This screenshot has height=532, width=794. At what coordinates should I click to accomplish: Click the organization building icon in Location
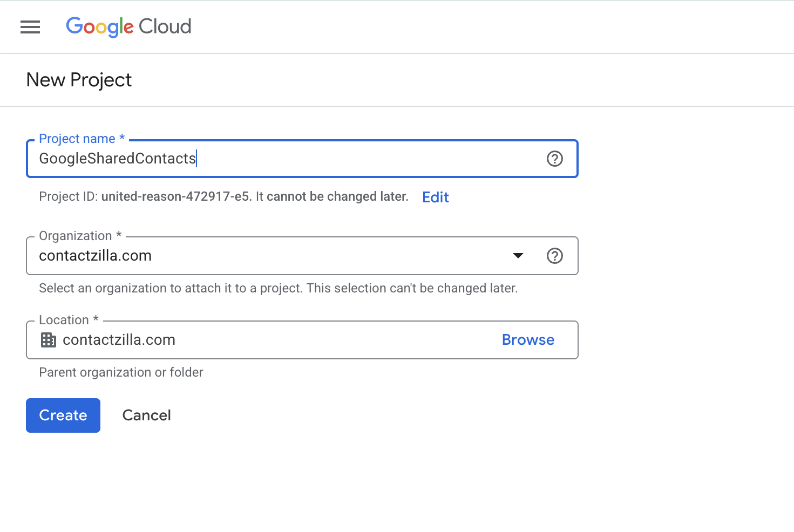[x=49, y=340]
